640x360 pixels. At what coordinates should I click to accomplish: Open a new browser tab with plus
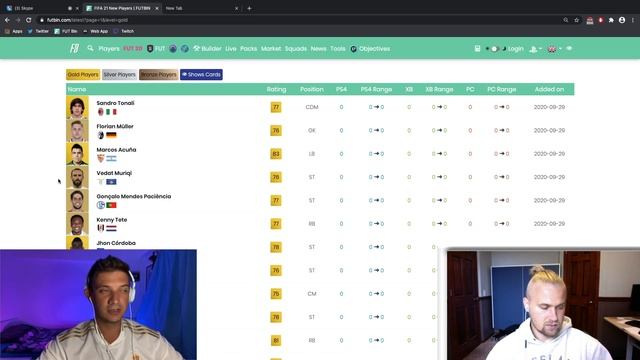coord(249,8)
